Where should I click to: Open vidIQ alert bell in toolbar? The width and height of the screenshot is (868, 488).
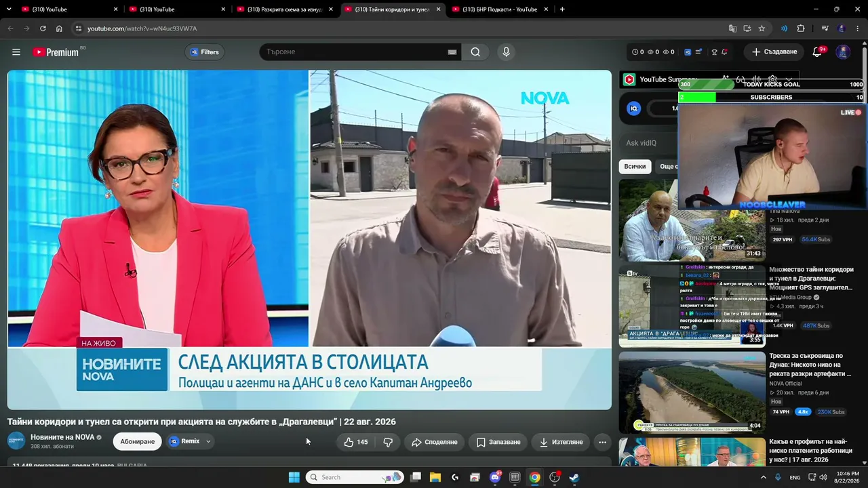point(724,52)
